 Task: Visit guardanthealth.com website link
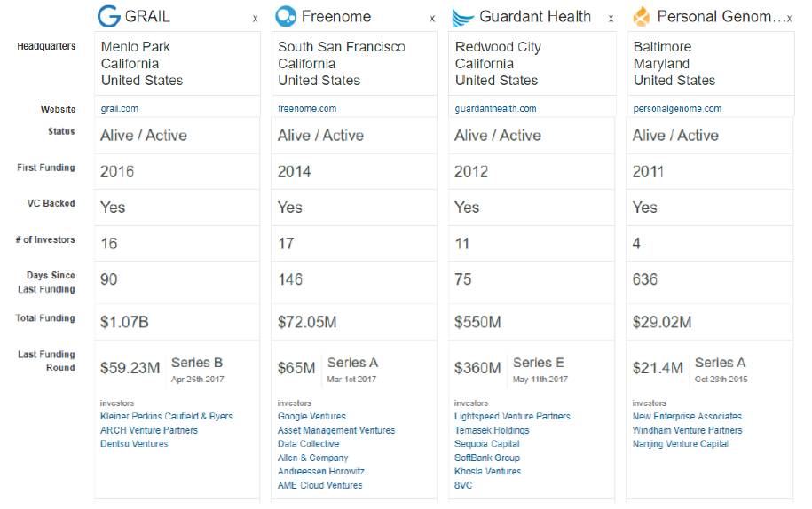coord(495,109)
